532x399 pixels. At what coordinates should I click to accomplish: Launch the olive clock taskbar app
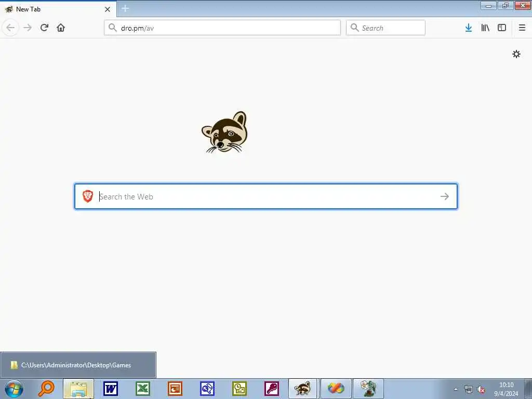pos(240,389)
